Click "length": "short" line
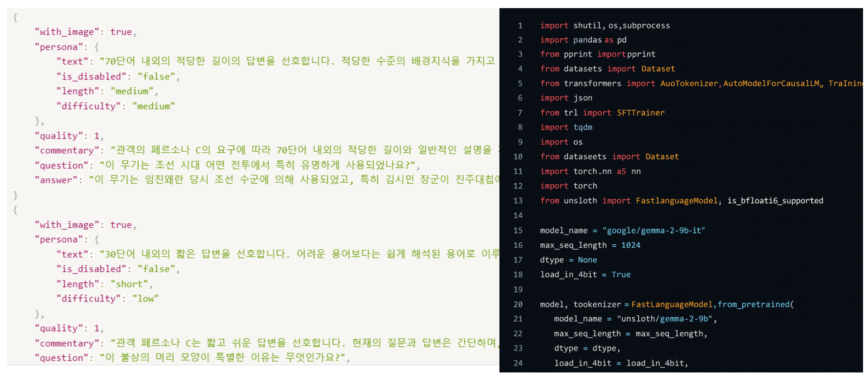868x379 pixels. click(x=105, y=284)
